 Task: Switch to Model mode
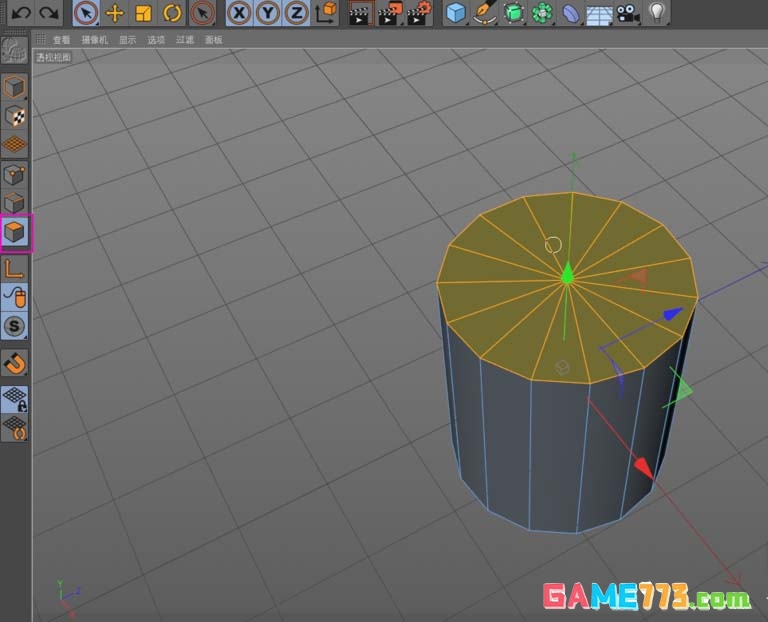click(x=14, y=87)
